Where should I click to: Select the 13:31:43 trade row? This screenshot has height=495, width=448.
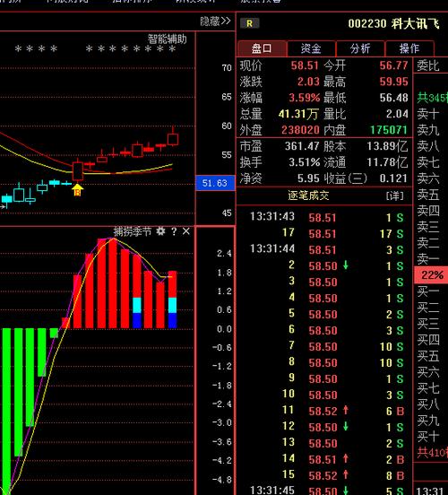pyautogui.click(x=325, y=217)
